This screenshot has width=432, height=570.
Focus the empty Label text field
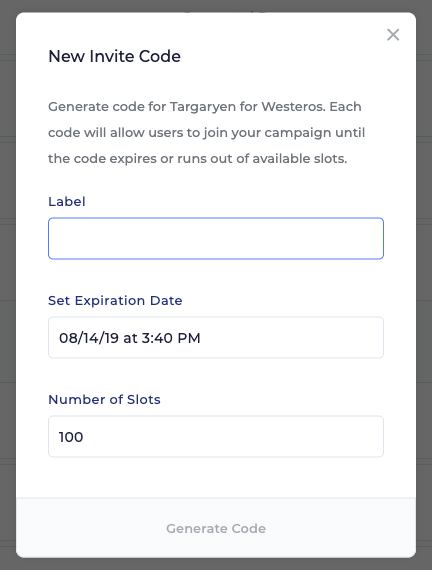pos(216,238)
